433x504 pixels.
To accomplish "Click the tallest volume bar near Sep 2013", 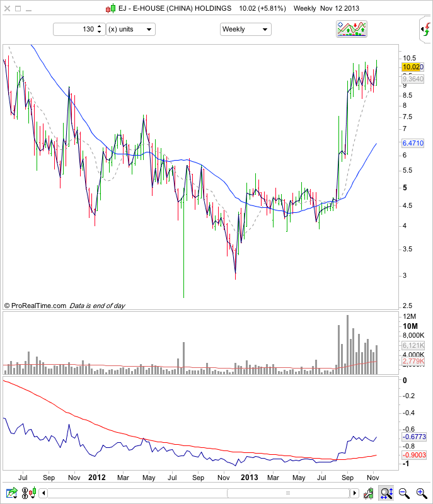I will (347, 345).
